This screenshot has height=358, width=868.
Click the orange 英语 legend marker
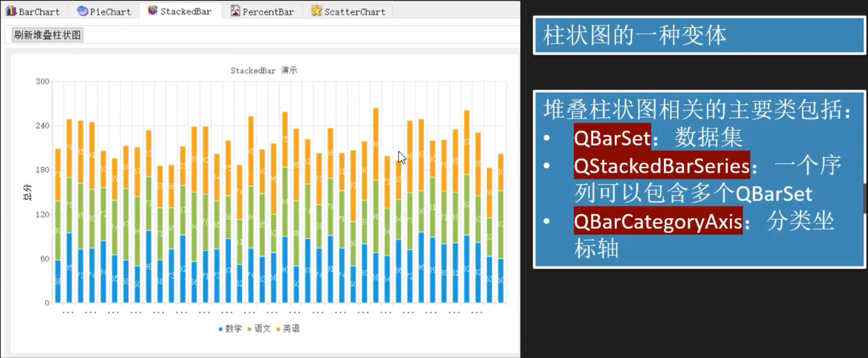click(x=278, y=329)
